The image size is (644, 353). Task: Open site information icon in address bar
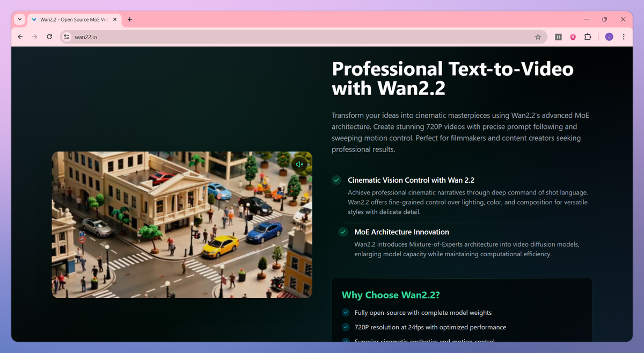67,37
